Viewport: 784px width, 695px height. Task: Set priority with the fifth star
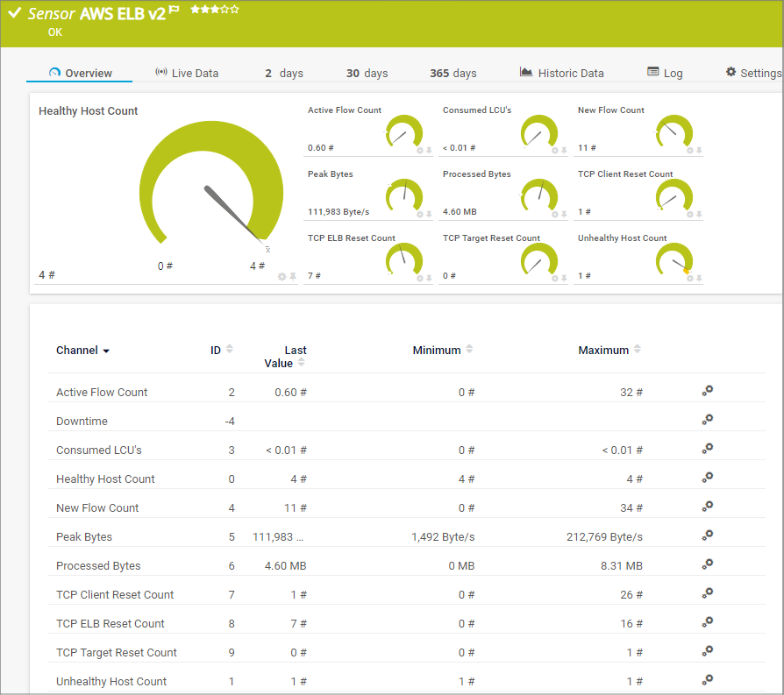tap(235, 10)
